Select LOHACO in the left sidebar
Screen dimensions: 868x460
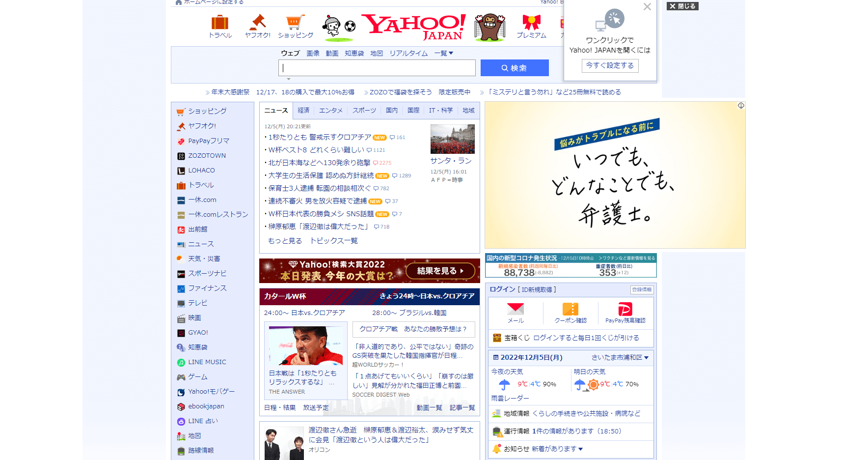coord(201,171)
